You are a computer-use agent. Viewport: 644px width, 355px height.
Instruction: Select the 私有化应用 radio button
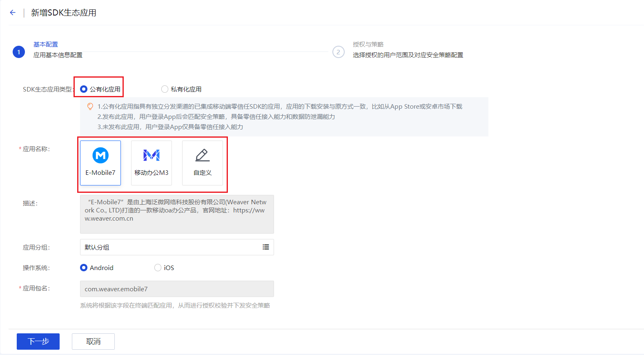pos(165,89)
